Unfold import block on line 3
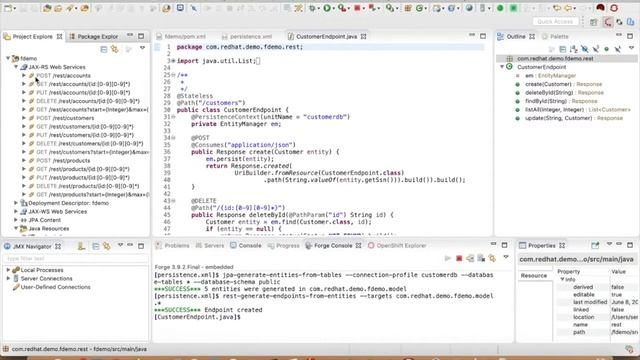 (173, 61)
